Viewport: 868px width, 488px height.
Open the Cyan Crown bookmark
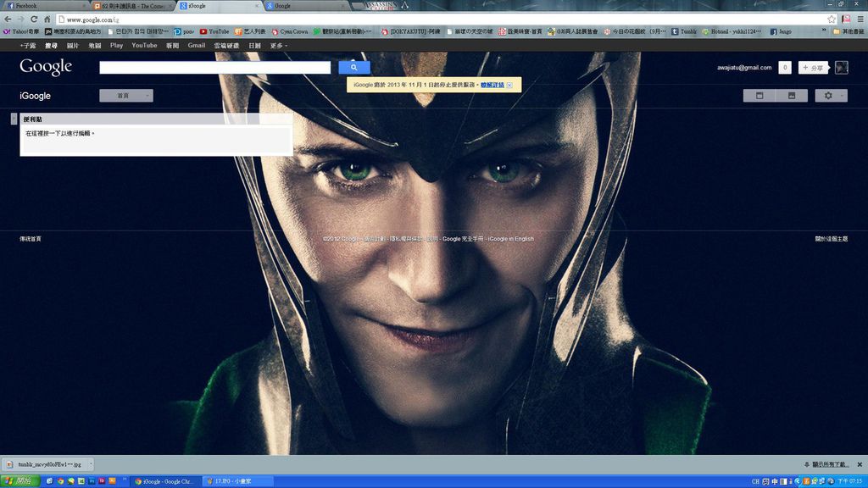(x=290, y=31)
